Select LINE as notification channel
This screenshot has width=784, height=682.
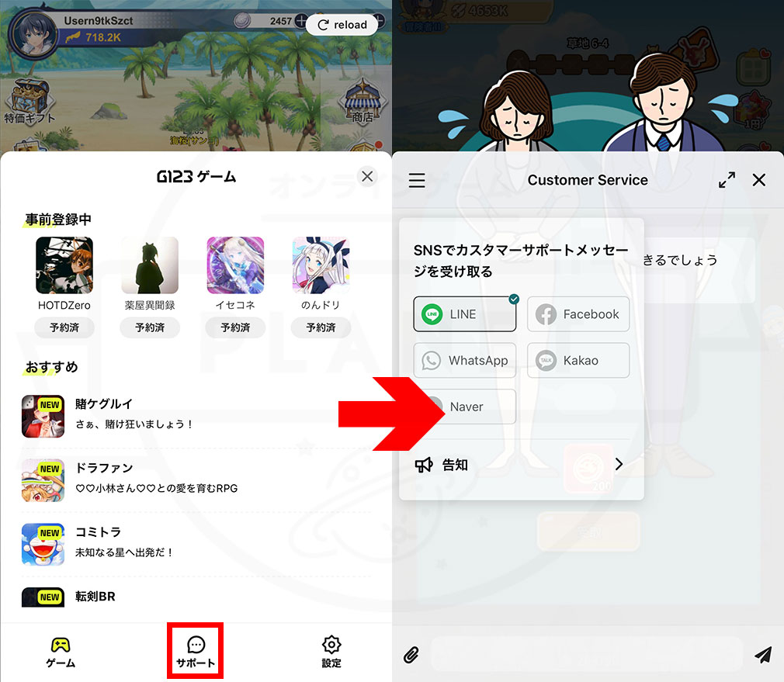[x=464, y=314]
